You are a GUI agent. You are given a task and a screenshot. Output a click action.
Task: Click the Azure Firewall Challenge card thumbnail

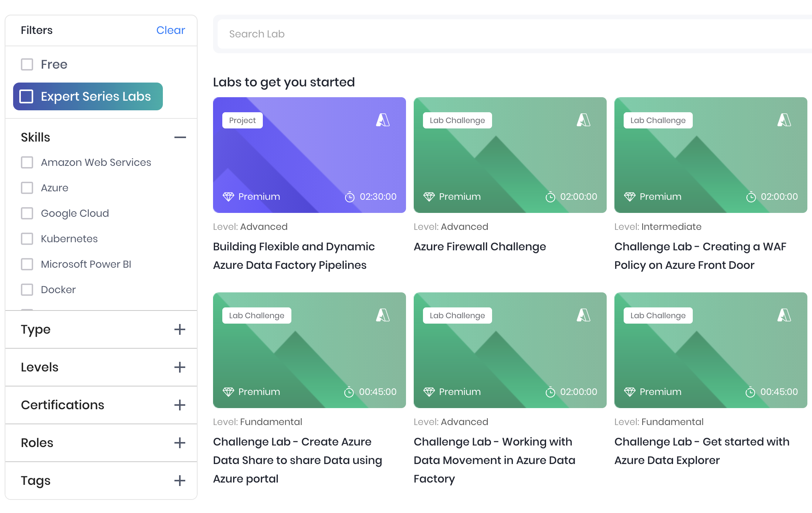[x=510, y=155]
